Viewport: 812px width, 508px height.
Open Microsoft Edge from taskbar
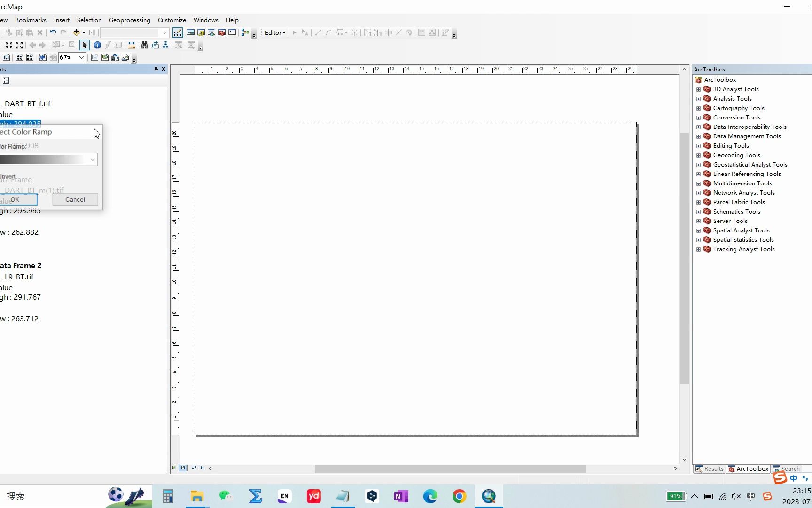[430, 496]
